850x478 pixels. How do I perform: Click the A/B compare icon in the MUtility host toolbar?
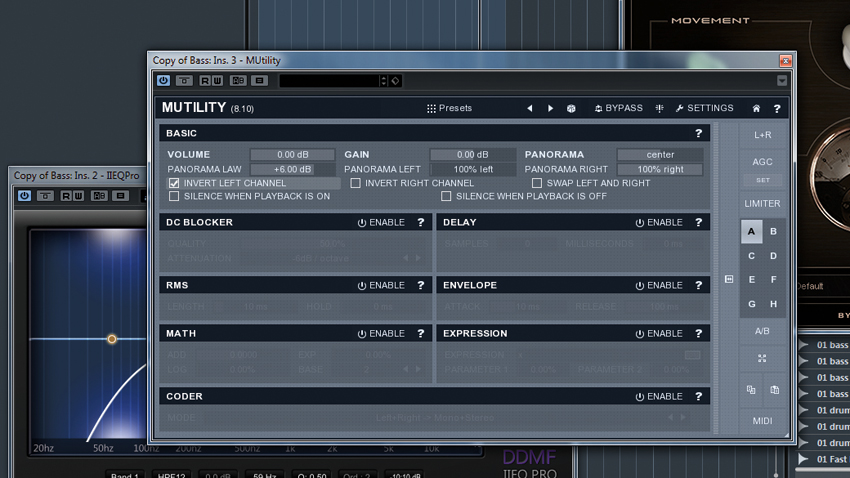[x=238, y=81]
